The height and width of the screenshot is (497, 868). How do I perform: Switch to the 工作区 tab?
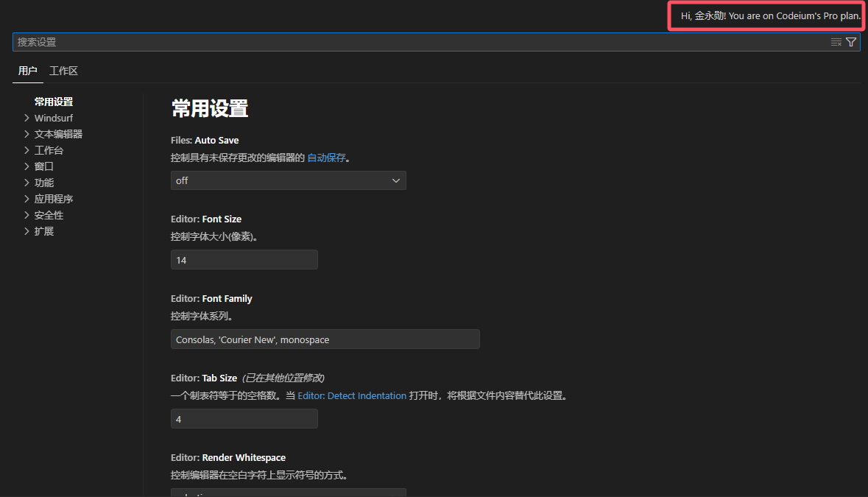coord(63,71)
